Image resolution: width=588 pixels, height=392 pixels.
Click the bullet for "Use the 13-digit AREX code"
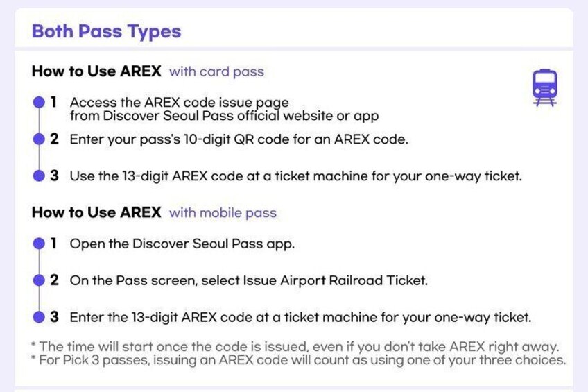[x=40, y=176]
